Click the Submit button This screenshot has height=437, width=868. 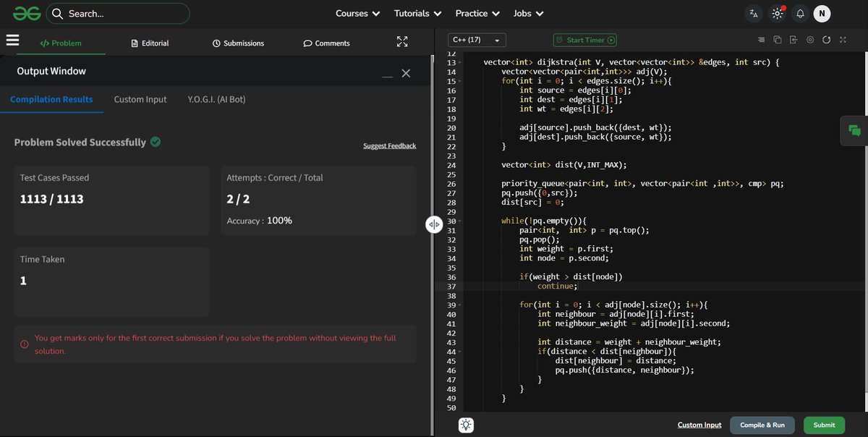(x=824, y=425)
